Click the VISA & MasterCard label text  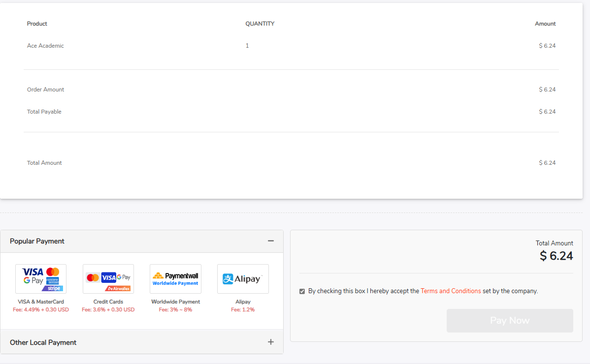(x=41, y=302)
